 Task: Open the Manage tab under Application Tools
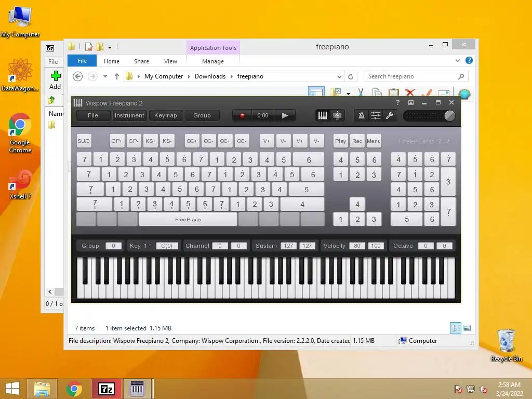coord(213,61)
